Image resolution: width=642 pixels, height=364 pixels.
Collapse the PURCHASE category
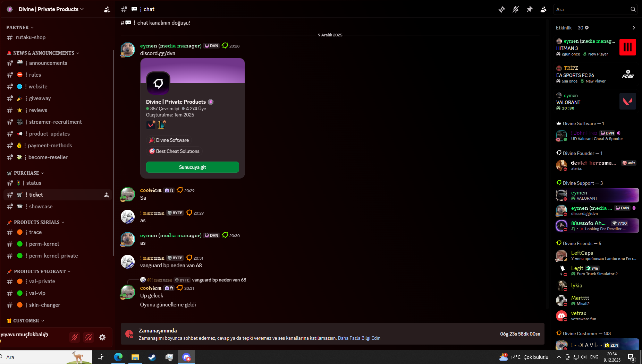(26, 173)
